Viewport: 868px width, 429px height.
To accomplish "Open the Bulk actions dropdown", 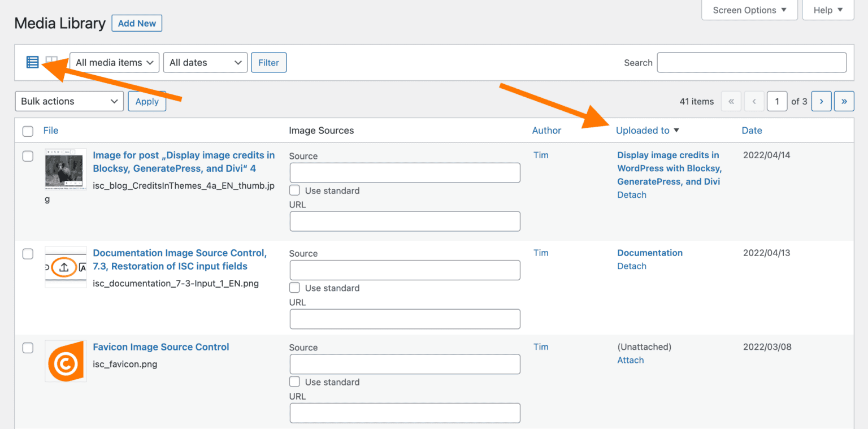I will coord(69,101).
